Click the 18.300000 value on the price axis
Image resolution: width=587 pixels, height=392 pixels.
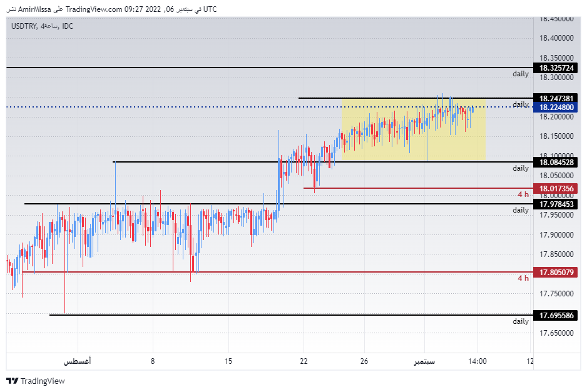[556, 78]
